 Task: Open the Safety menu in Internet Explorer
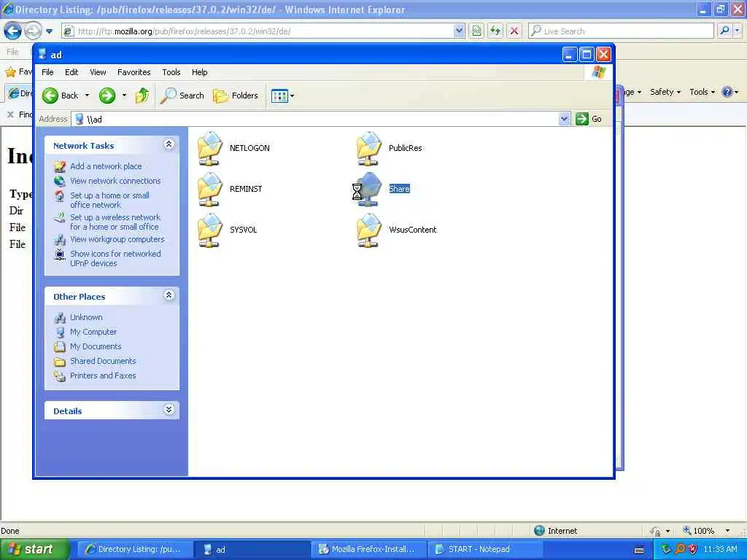(665, 92)
